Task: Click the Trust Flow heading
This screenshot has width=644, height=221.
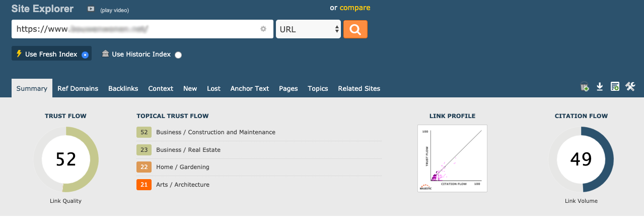Action: [66, 116]
